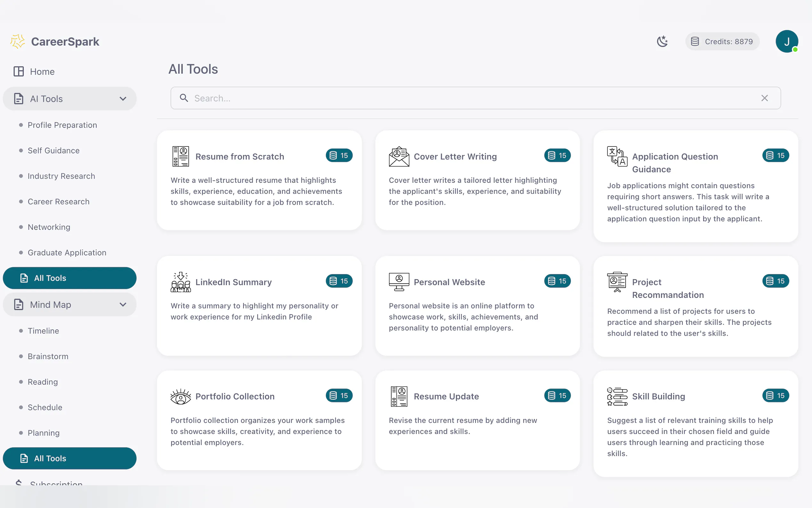Click the Skill Building list icon
The image size is (812, 508).
(617, 396)
